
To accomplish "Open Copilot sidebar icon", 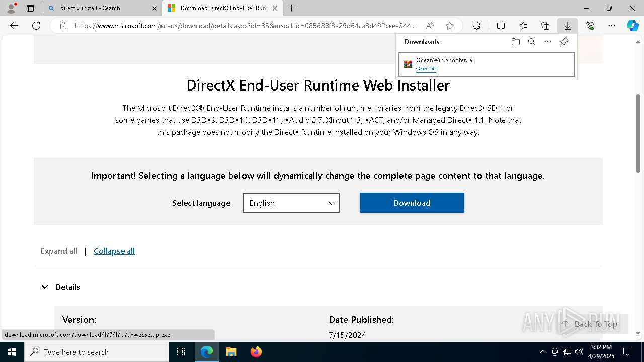I will (x=632, y=26).
